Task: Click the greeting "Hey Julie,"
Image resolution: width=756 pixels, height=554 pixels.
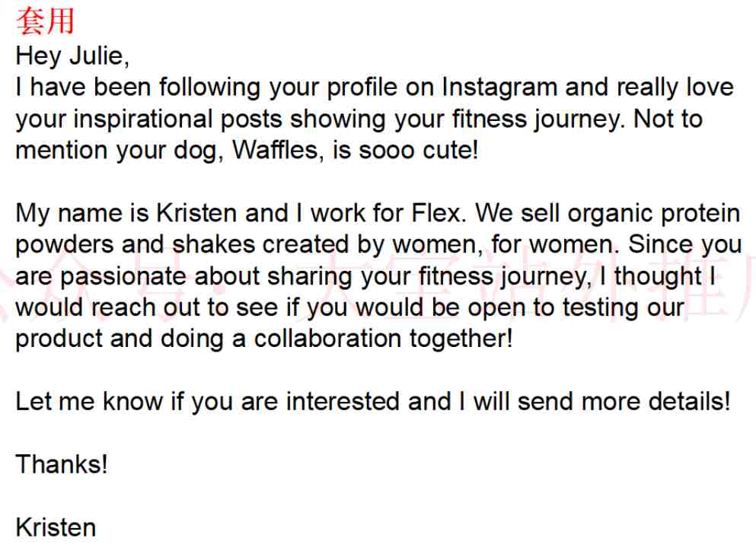Action: (x=72, y=56)
